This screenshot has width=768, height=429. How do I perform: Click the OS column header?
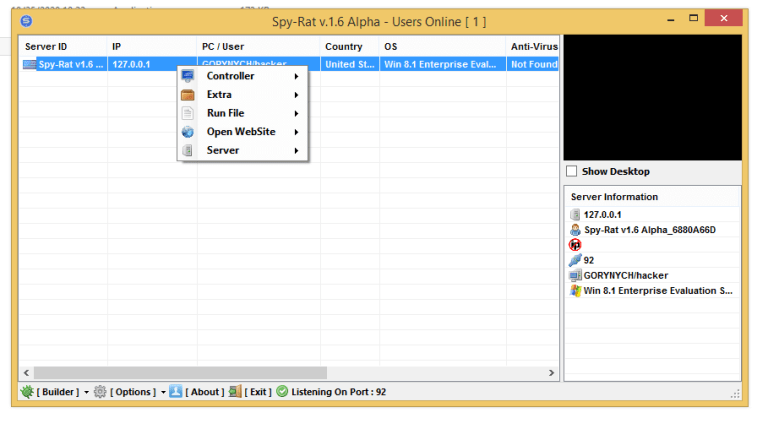tap(443, 47)
